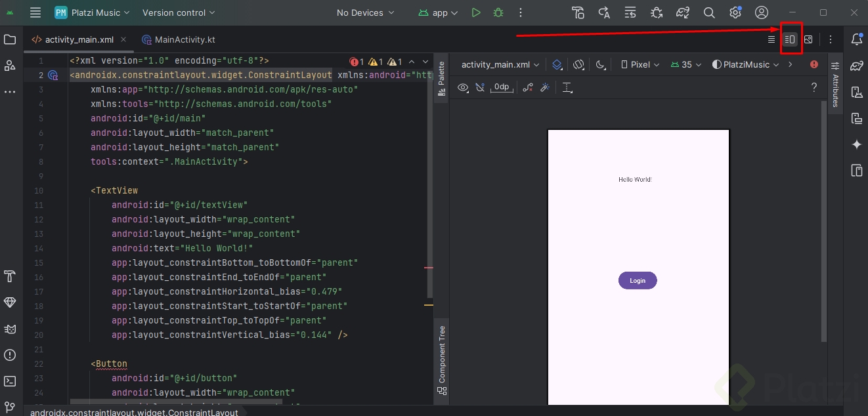Open the Logcat tool window
This screenshot has height=416, width=868.
tap(10, 329)
